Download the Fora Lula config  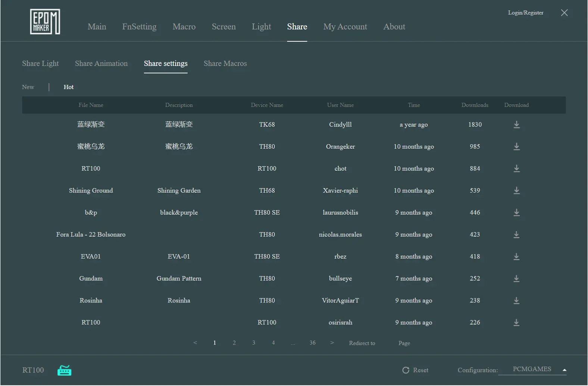pyautogui.click(x=516, y=235)
